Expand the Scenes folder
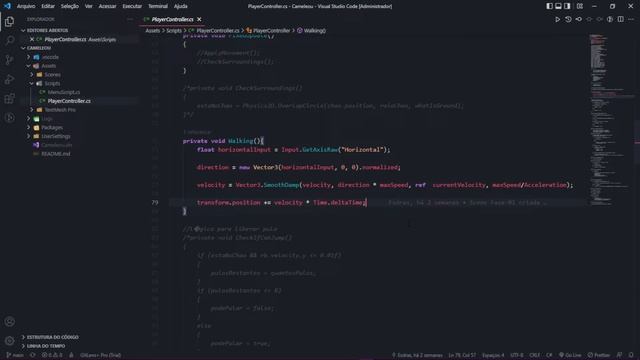Viewport: 640px width, 360px height. tap(32, 74)
